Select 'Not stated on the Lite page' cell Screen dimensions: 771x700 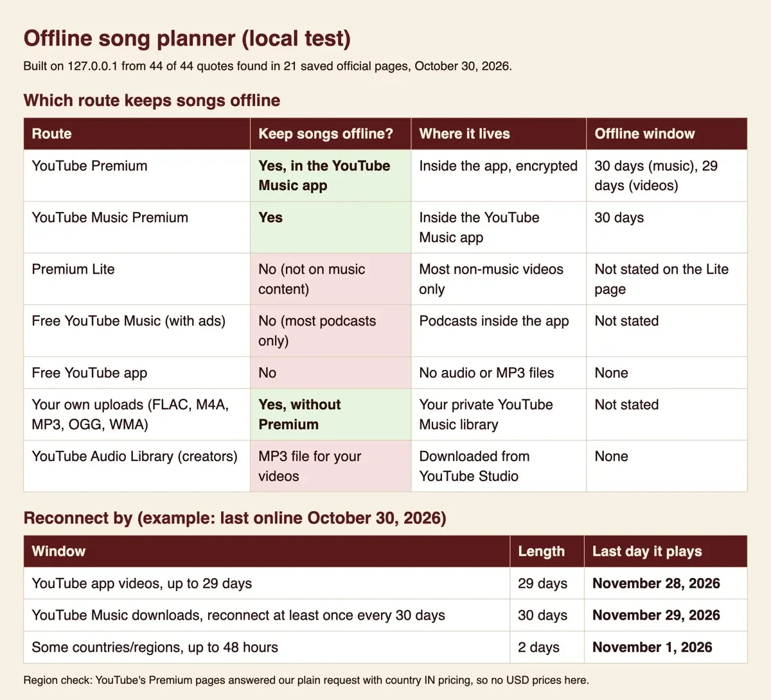tap(667, 279)
